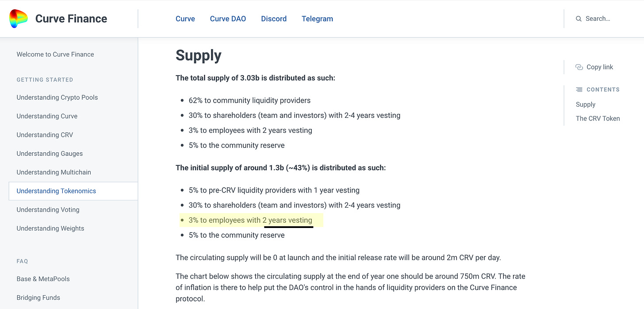The image size is (644, 309).
Task: Click the FAQ section label
Action: pyautogui.click(x=22, y=261)
